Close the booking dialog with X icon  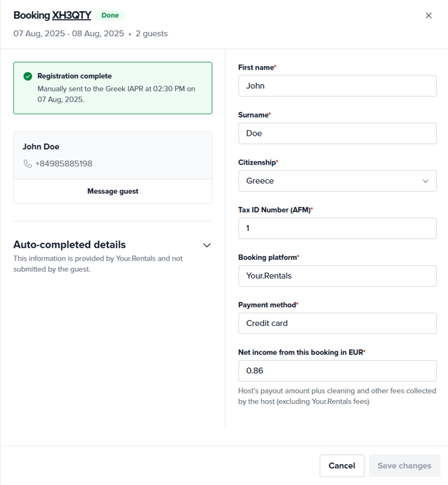click(429, 15)
